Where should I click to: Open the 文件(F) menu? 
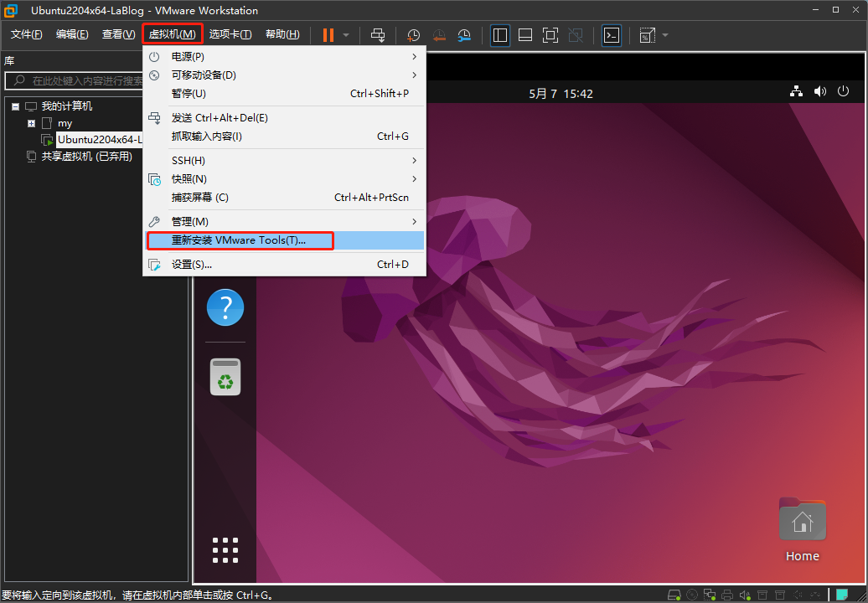(x=27, y=34)
